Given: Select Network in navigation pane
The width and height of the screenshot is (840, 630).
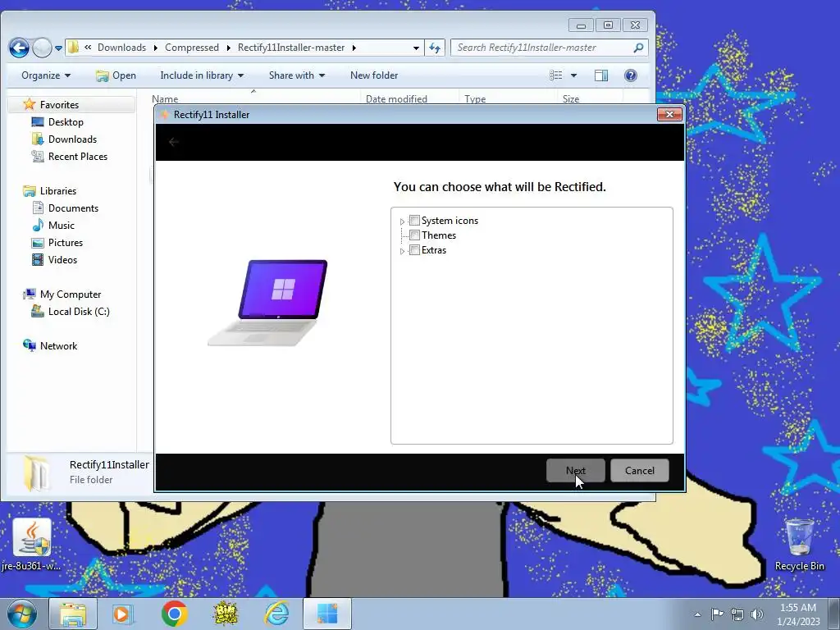Looking at the screenshot, I should tap(58, 346).
